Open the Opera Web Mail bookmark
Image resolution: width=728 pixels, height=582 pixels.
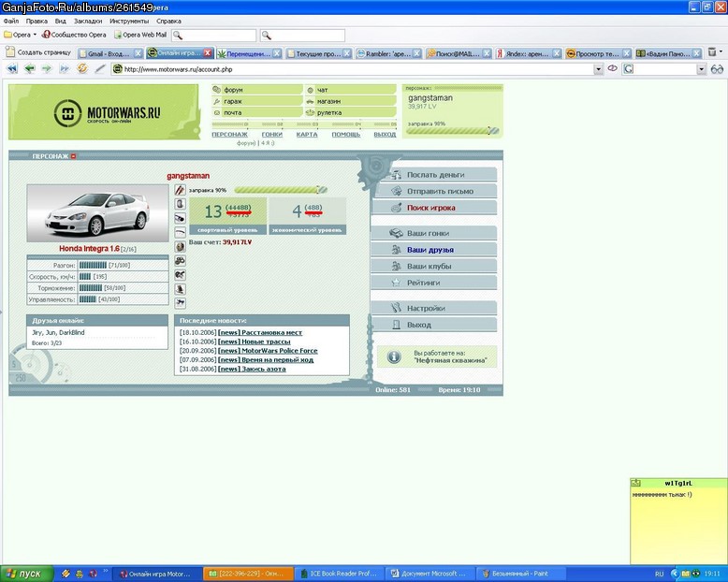140,35
